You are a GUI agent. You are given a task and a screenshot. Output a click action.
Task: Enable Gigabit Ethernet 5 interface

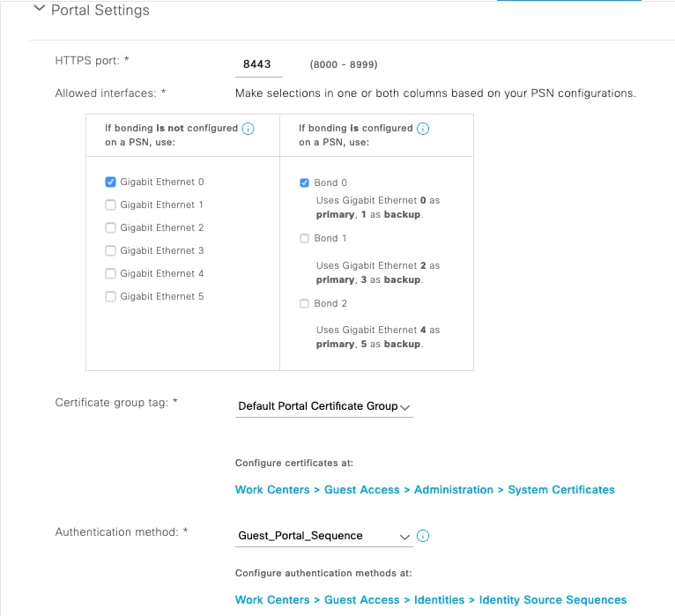[x=110, y=297]
